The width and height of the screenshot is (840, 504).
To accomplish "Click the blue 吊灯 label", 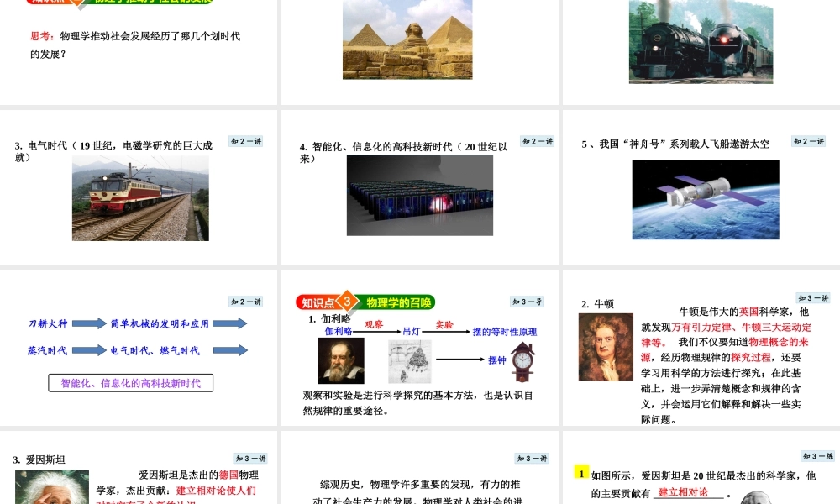I will click(412, 332).
